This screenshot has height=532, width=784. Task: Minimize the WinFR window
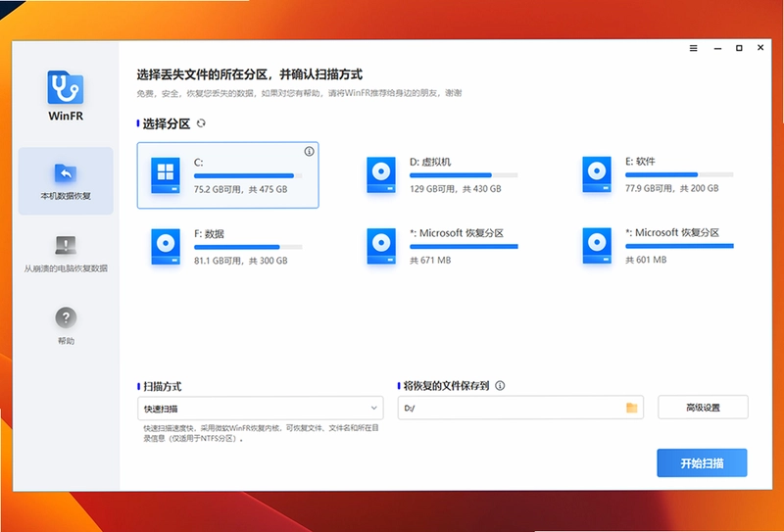717,49
